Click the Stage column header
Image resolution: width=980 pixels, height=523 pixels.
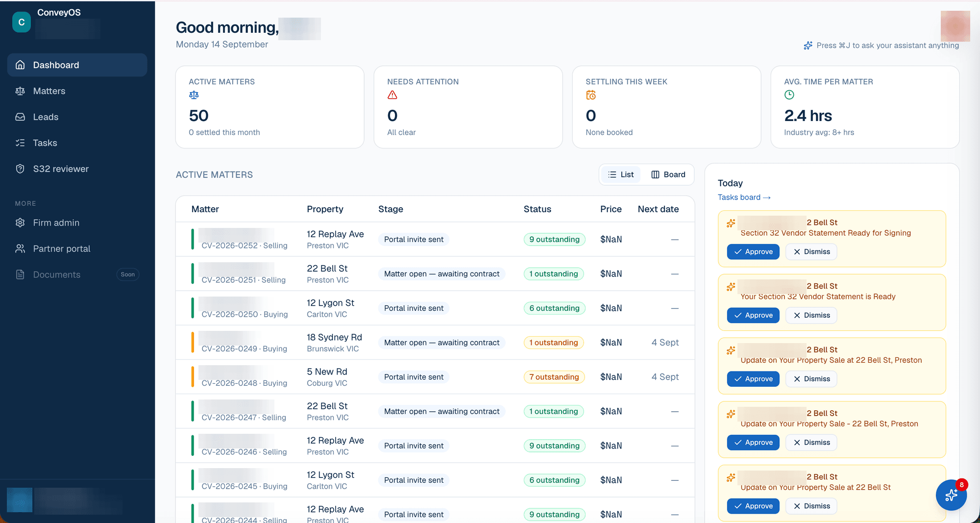tap(391, 209)
